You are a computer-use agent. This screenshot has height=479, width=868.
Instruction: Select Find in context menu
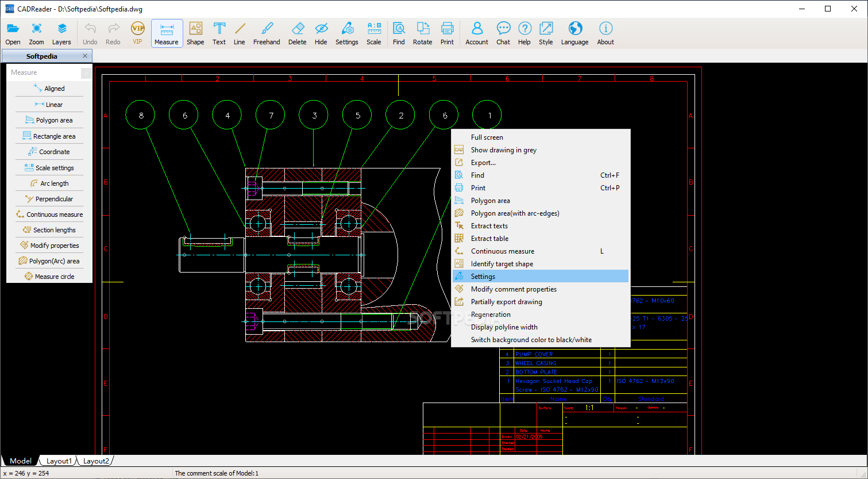point(541,175)
